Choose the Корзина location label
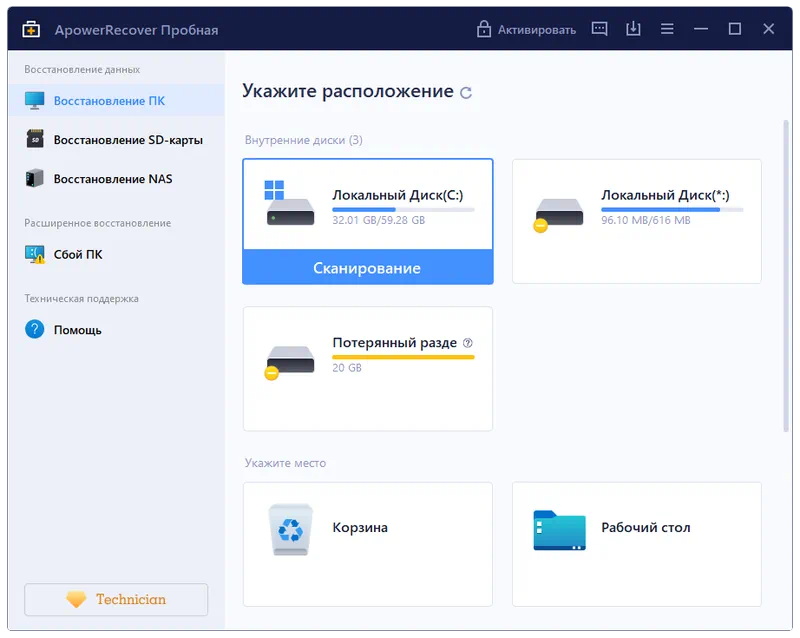 (360, 527)
